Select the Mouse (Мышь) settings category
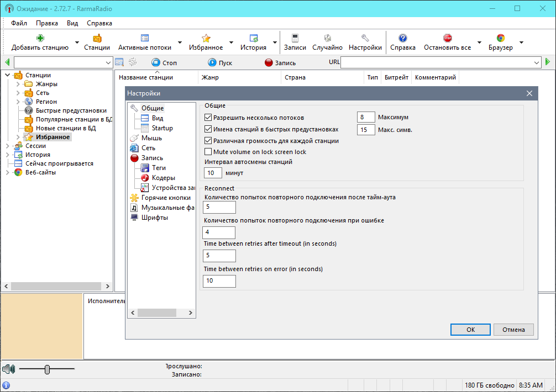 coord(151,138)
